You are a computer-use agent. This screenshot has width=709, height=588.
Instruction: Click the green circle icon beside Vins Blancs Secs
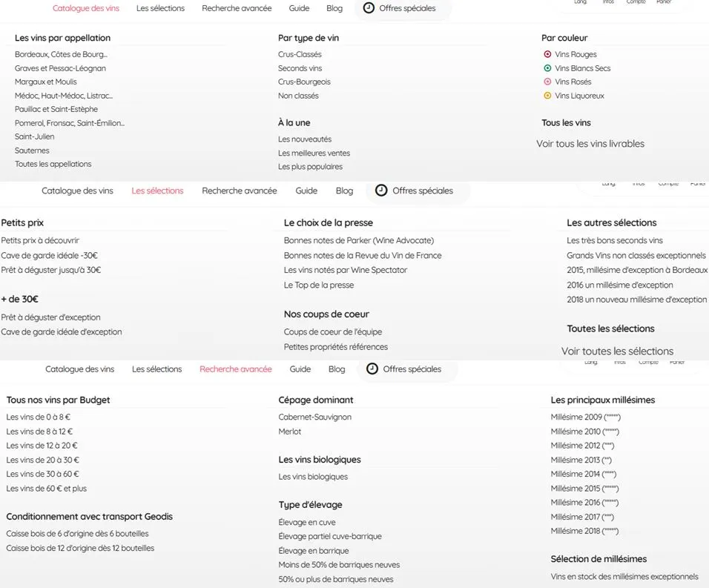[x=547, y=68]
